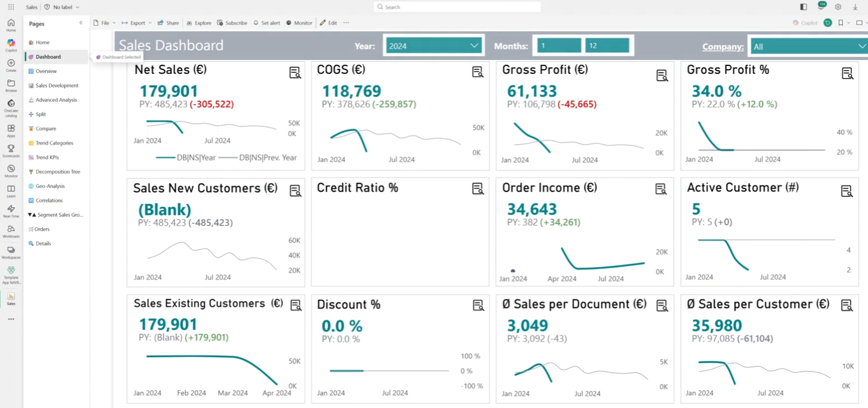
Task: Open Copilot from the left sidebar
Action: click(11, 45)
